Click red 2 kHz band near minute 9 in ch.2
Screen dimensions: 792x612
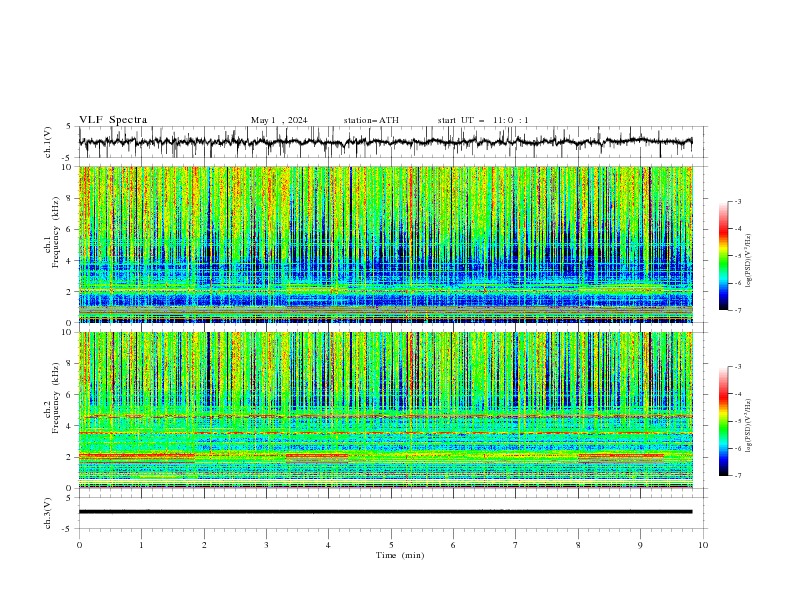coord(621,455)
